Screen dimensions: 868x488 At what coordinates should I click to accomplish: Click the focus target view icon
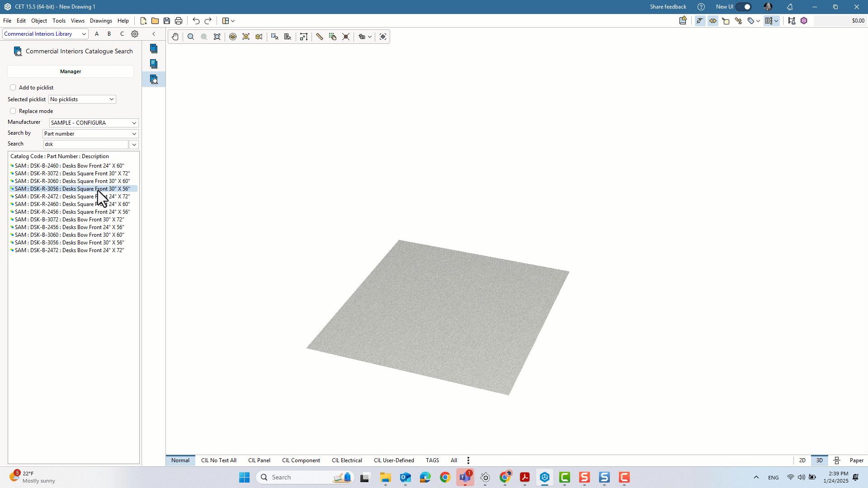tap(383, 37)
